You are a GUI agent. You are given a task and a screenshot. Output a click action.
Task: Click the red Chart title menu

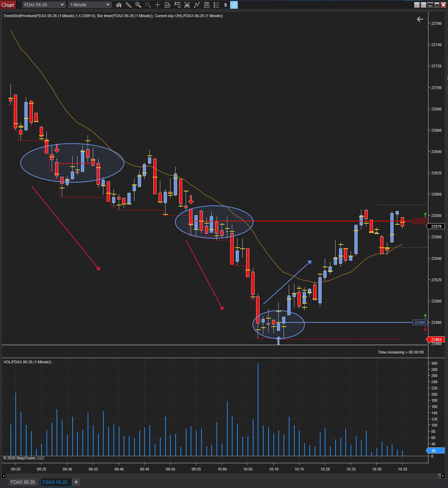click(x=8, y=5)
